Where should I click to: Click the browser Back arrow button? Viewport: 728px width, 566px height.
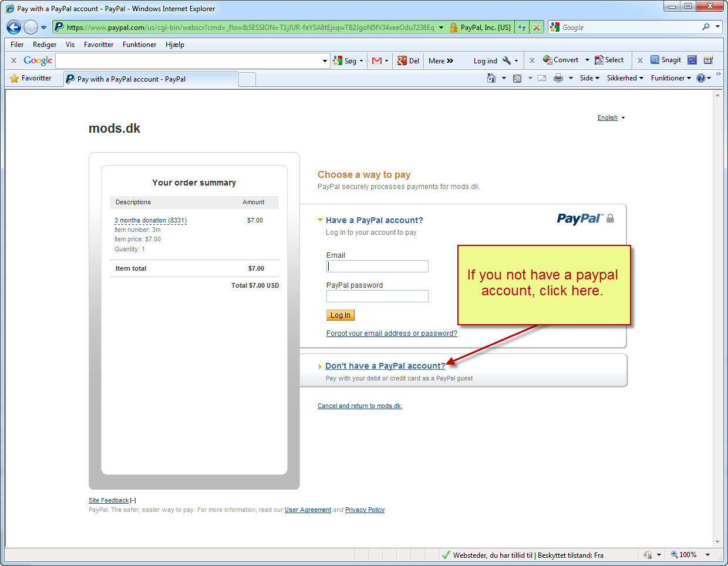14,27
